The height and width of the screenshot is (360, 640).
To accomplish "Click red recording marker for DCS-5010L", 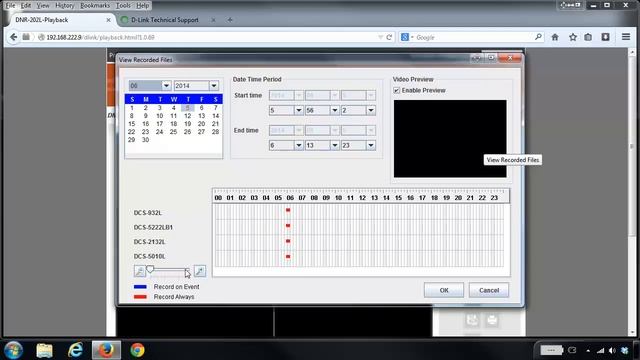I will tap(288, 256).
